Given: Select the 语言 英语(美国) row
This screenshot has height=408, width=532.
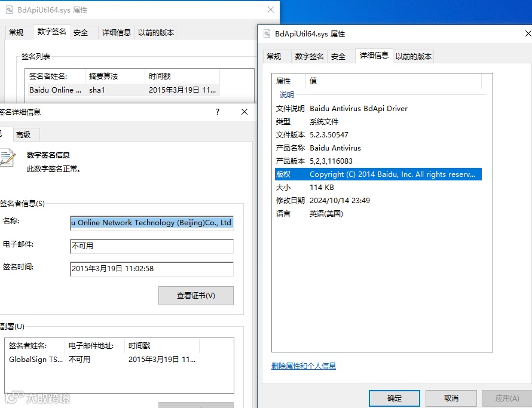Looking at the screenshot, I should click(x=378, y=214).
